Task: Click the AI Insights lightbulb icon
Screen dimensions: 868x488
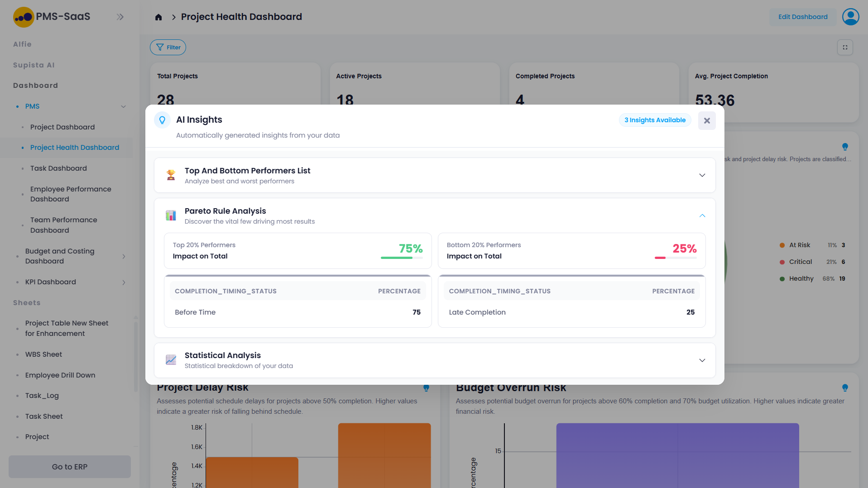Action: 162,120
